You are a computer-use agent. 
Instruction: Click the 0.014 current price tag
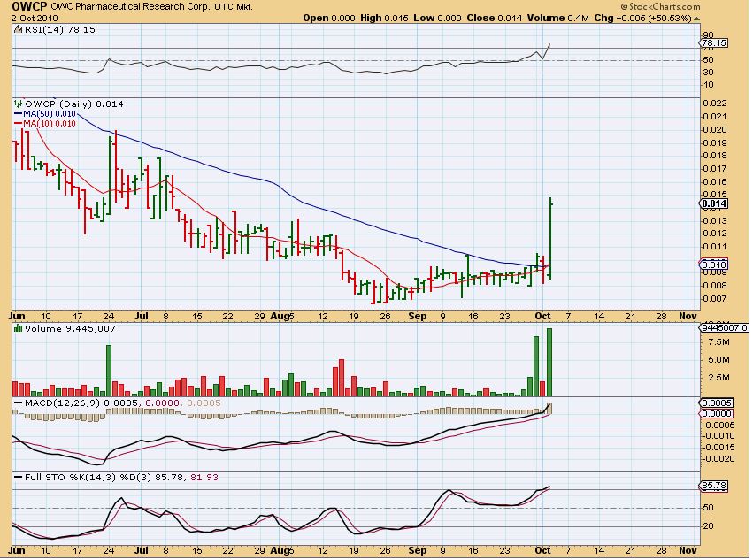[714, 204]
